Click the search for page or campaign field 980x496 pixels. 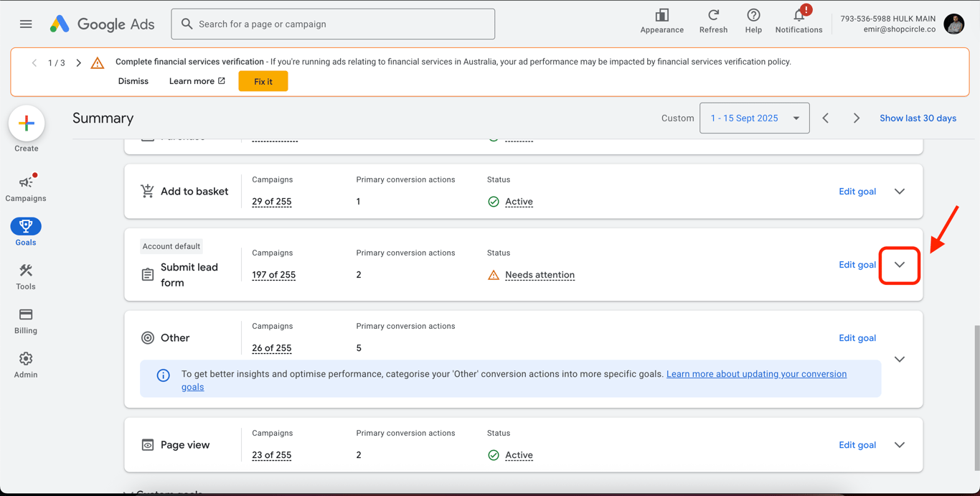(x=333, y=24)
